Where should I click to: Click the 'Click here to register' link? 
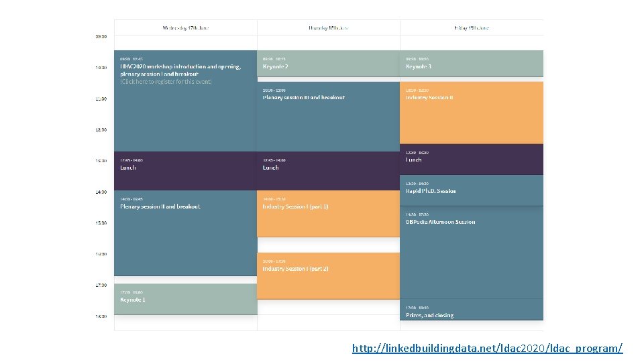click(166, 82)
